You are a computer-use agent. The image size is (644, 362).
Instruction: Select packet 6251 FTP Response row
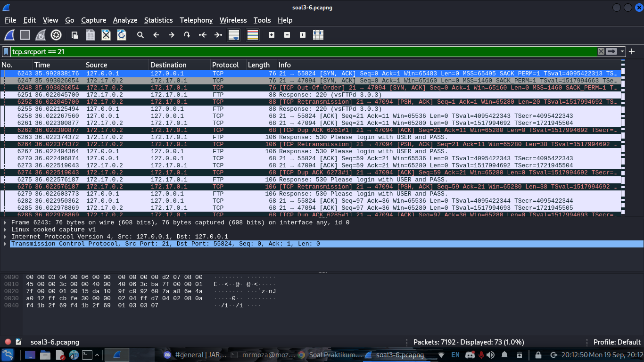pos(189,95)
